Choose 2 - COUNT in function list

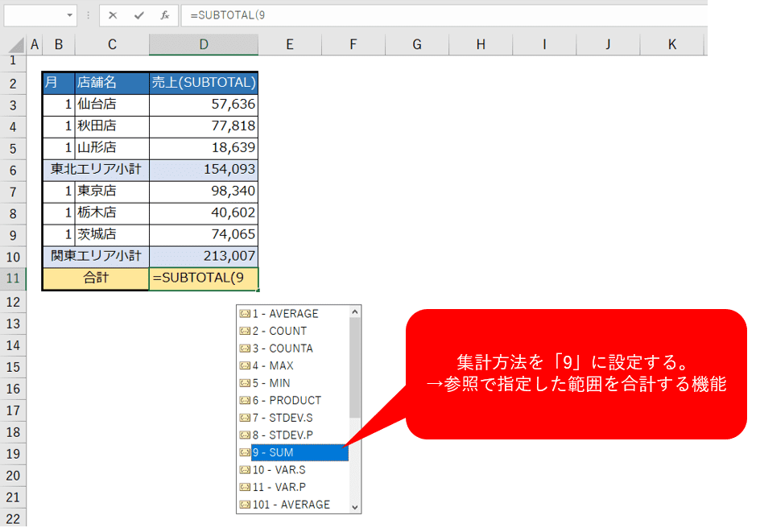point(294,331)
